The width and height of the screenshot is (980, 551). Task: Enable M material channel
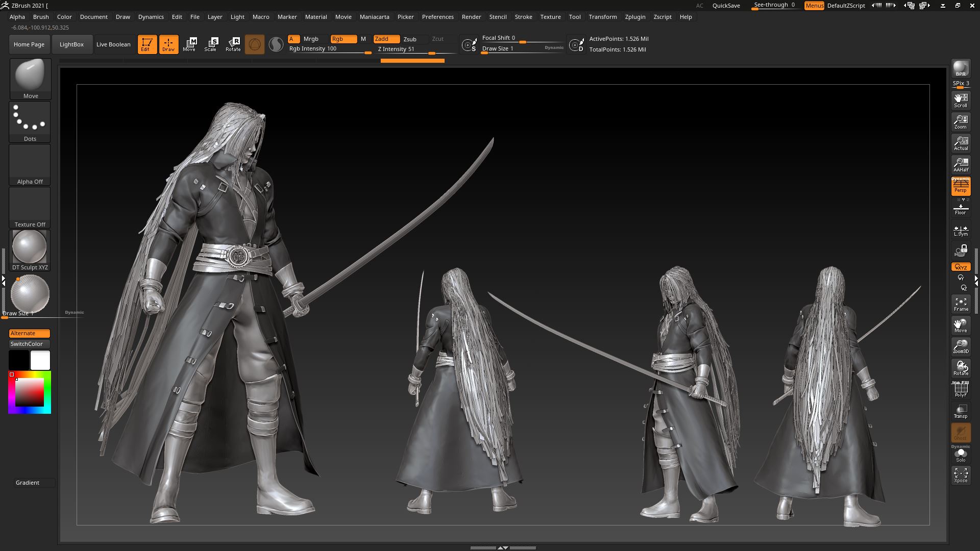click(x=363, y=39)
